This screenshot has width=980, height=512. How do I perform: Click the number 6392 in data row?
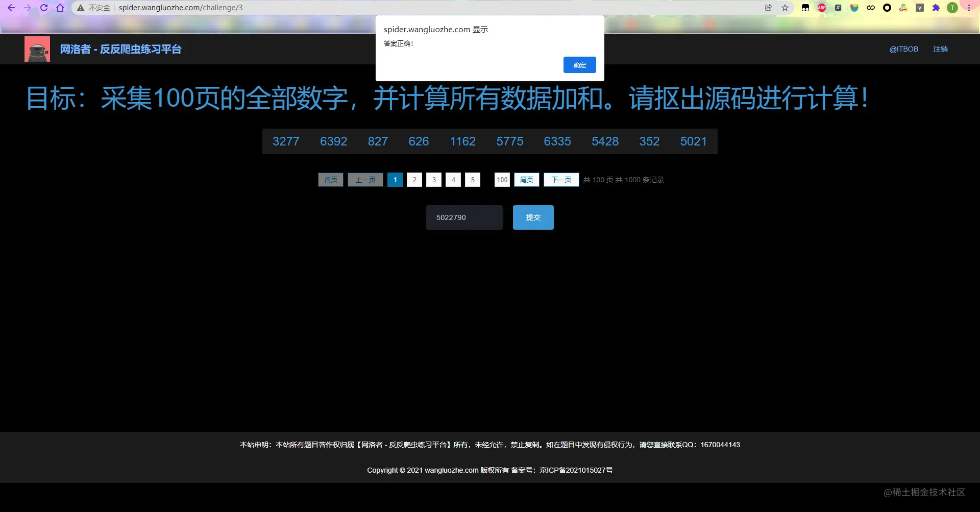click(x=334, y=141)
